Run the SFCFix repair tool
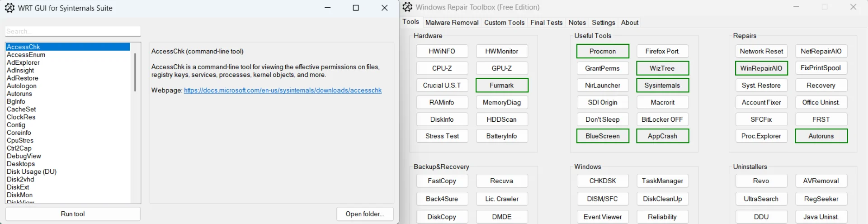Screen dimensions: 868x224 pyautogui.click(x=761, y=119)
